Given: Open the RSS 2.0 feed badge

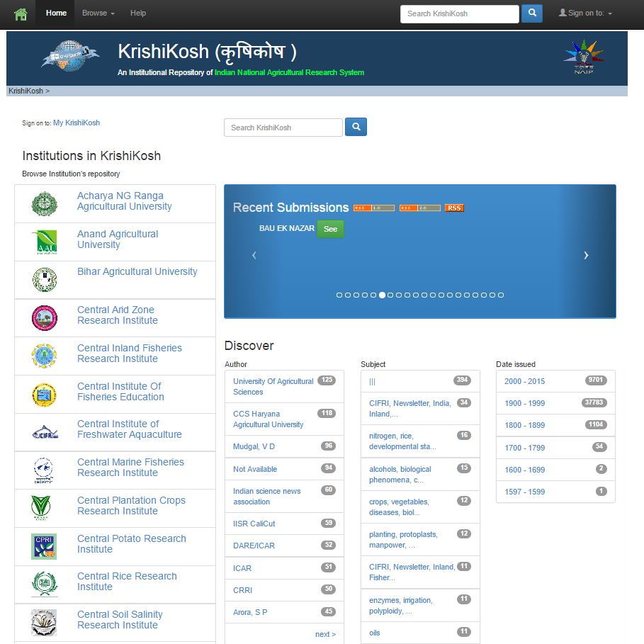Looking at the screenshot, I should (419, 208).
